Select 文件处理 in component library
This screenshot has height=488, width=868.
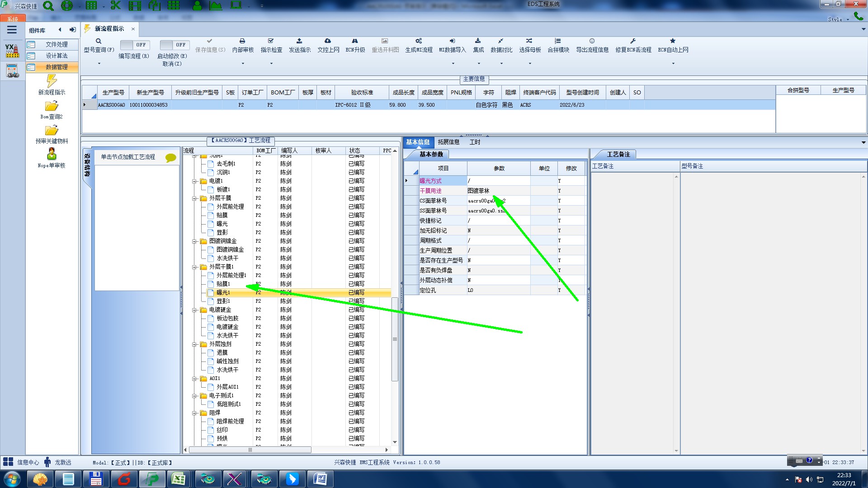pyautogui.click(x=52, y=44)
